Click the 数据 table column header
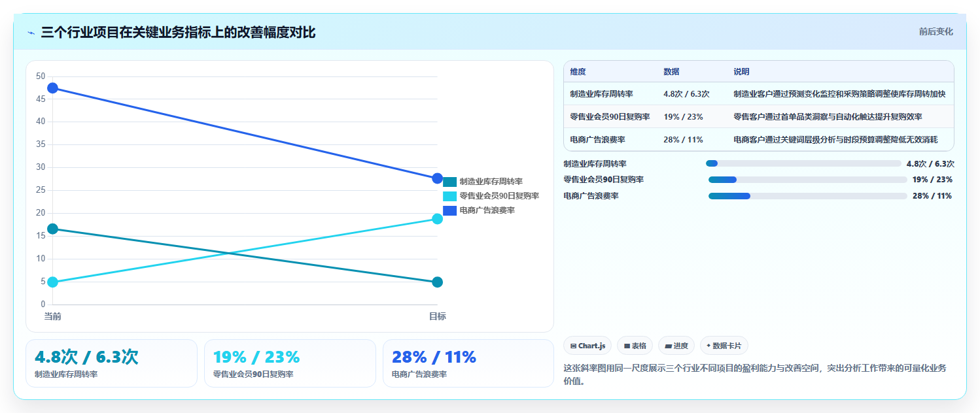 click(x=671, y=71)
